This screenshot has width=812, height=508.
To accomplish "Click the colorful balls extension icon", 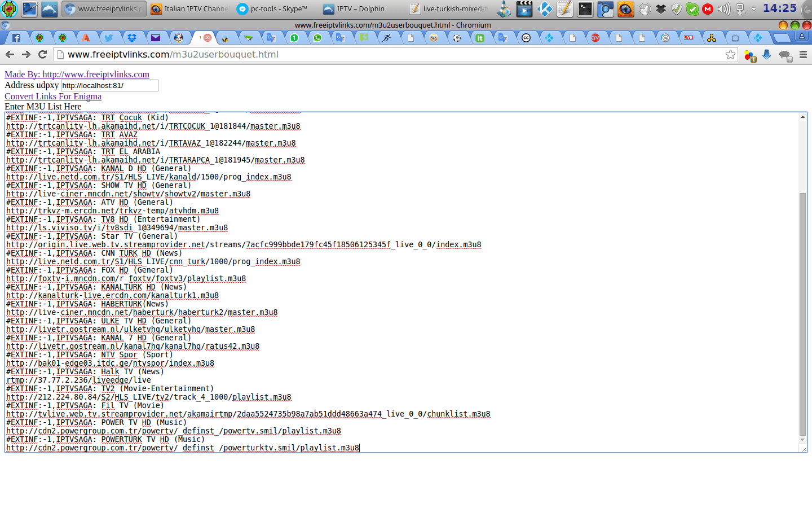I will point(749,55).
